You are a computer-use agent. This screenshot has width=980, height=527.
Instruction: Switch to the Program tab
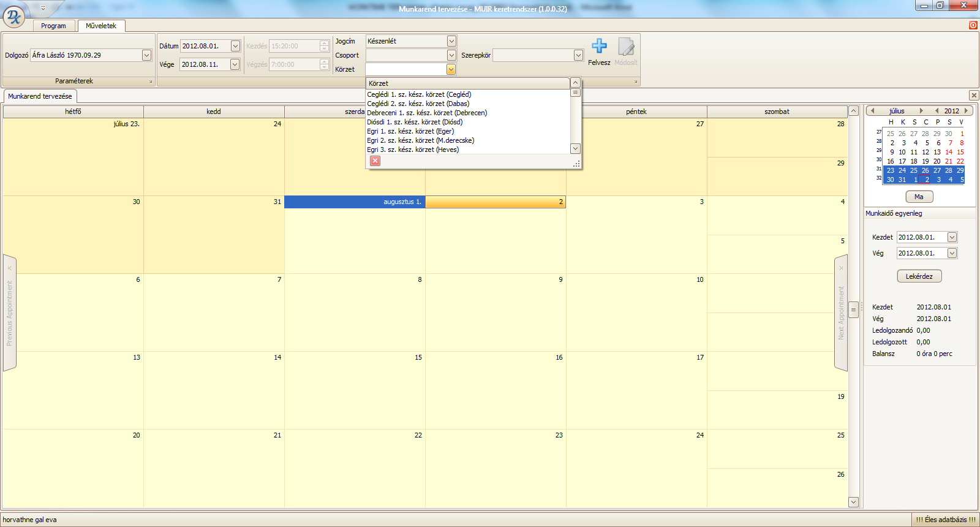pos(53,26)
